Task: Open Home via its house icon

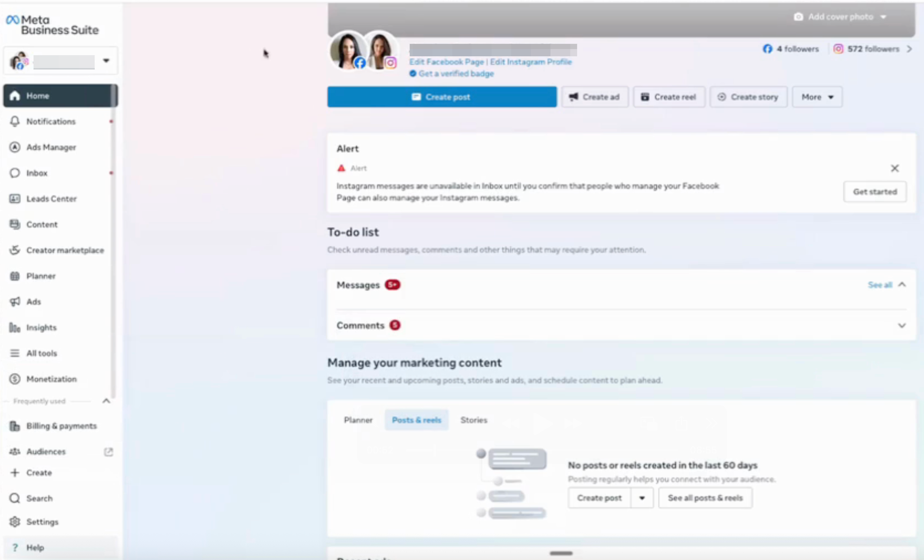Action: coord(15,96)
